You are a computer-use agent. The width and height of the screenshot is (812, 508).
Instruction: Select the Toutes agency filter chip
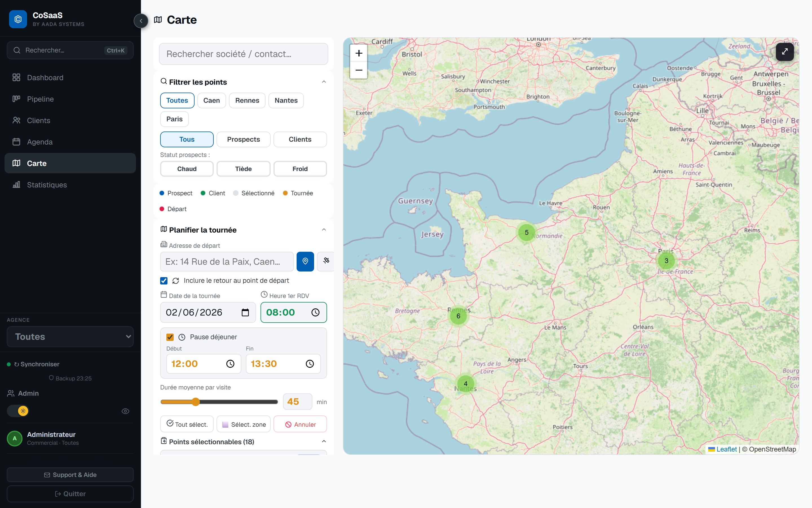177,100
